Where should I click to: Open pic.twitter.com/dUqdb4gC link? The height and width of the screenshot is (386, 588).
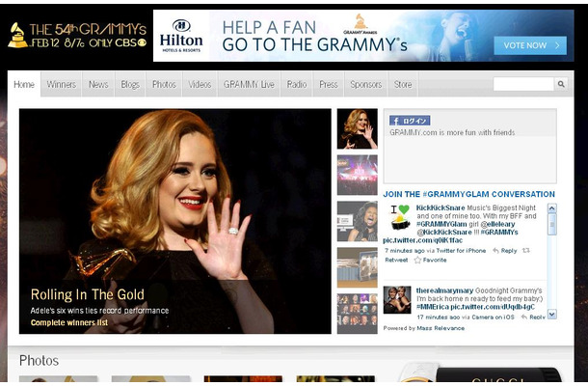pos(493,307)
